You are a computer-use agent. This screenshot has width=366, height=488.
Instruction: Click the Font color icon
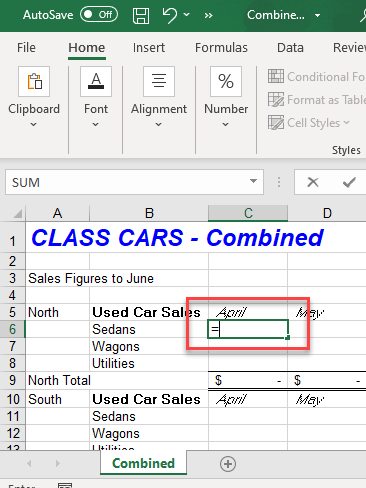96,81
